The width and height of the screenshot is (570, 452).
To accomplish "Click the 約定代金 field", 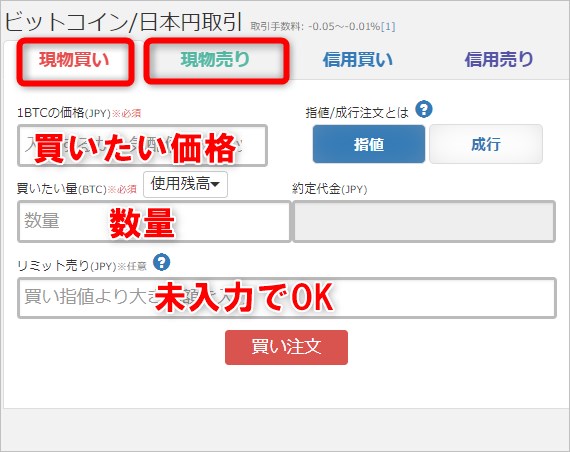I will (424, 221).
